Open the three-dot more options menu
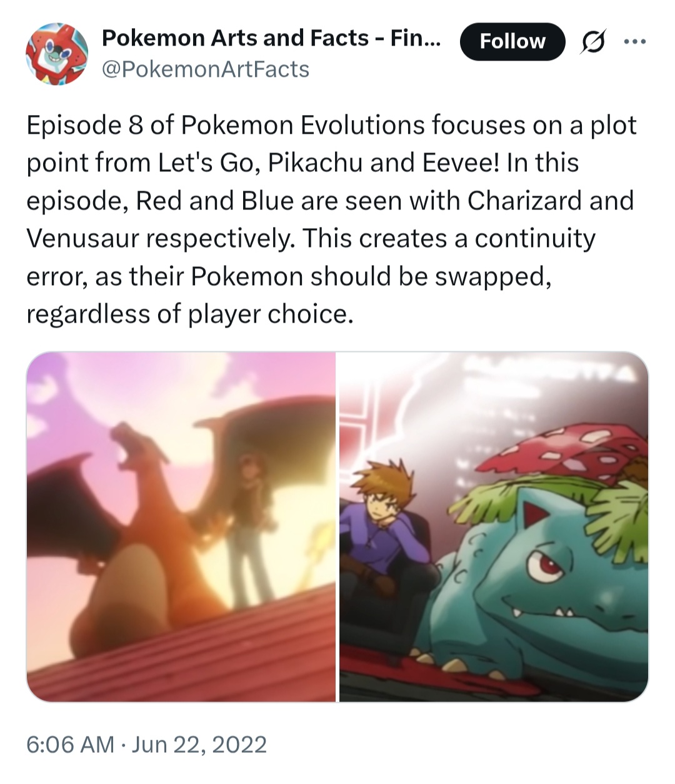 tap(634, 42)
